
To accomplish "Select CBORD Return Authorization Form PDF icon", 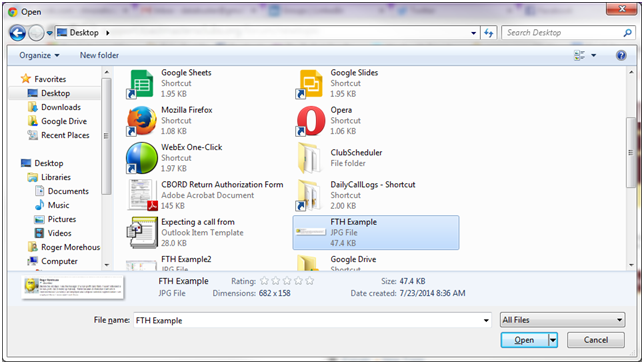I will (x=143, y=196).
